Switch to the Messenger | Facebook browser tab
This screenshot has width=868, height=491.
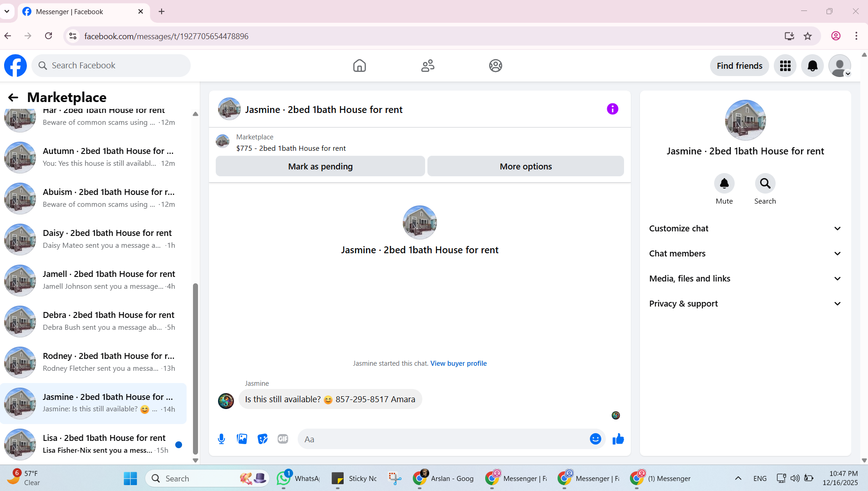click(84, 12)
